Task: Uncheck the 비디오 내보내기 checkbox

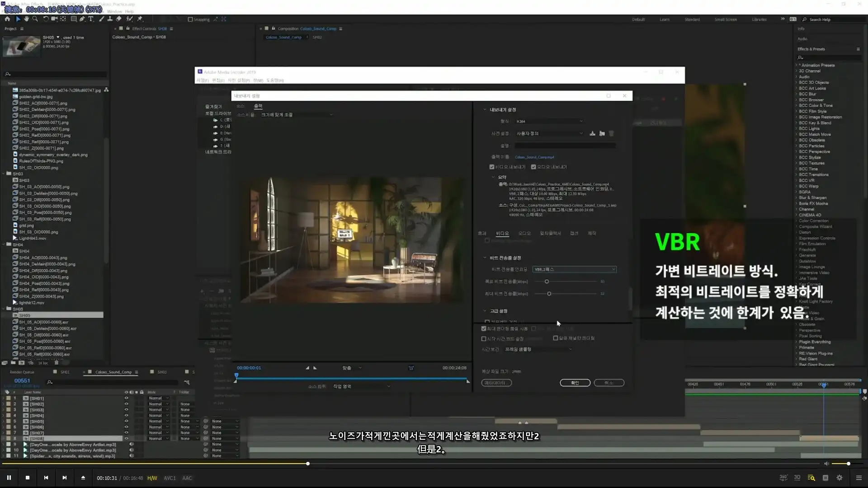Action: (492, 167)
